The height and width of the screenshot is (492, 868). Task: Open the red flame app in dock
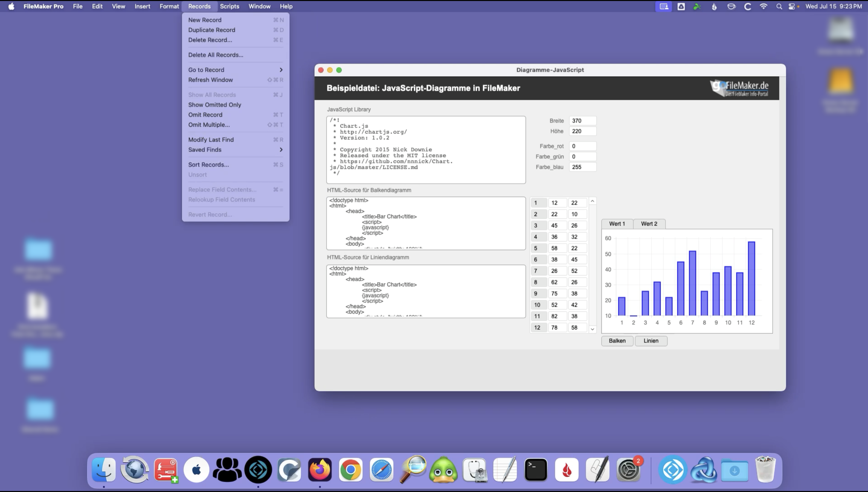point(567,470)
